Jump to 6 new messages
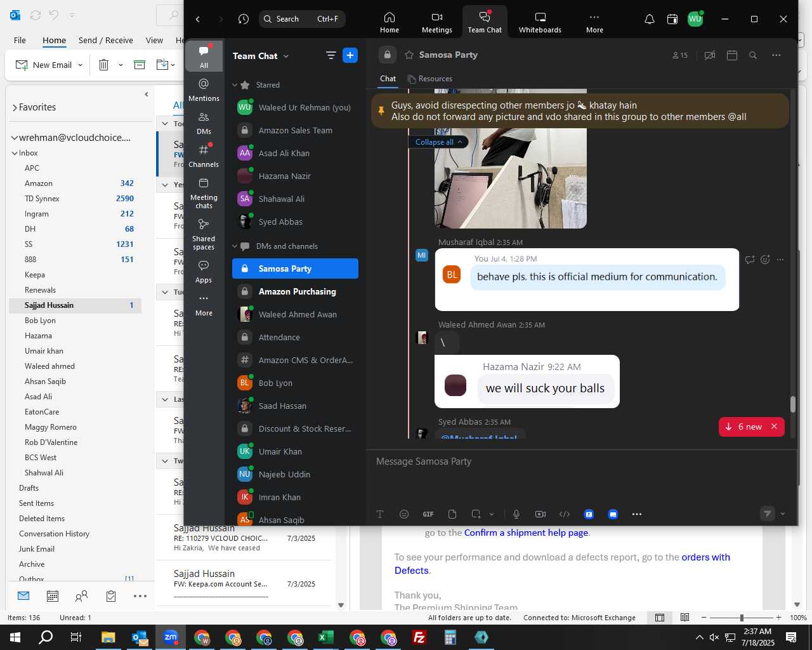The height and width of the screenshot is (650, 812). coord(745,427)
